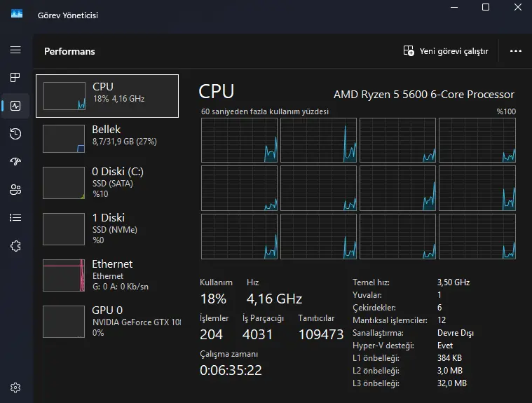Open Startup apps gauge icon
Image resolution: width=532 pixels, height=403 pixels.
[15, 161]
